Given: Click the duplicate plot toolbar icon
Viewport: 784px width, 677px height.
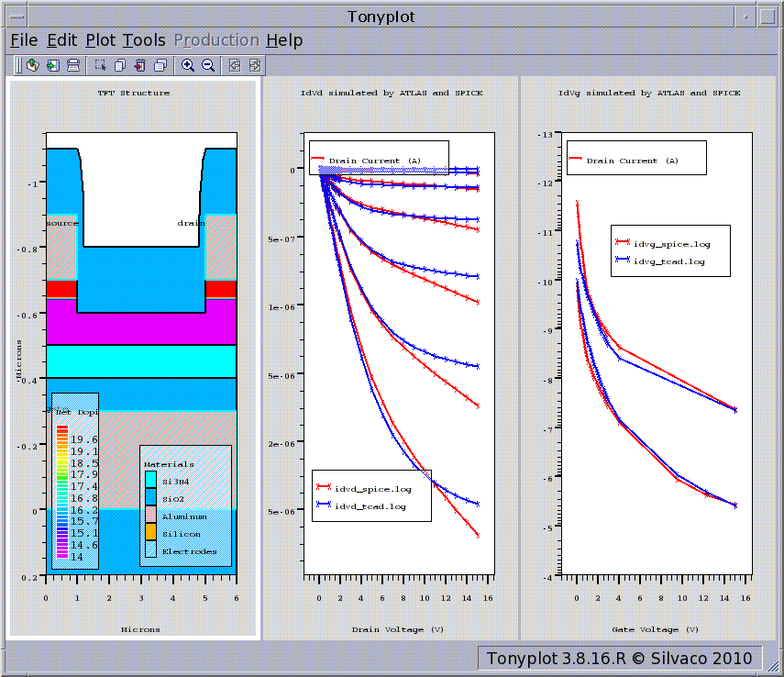Looking at the screenshot, I should click(120, 65).
